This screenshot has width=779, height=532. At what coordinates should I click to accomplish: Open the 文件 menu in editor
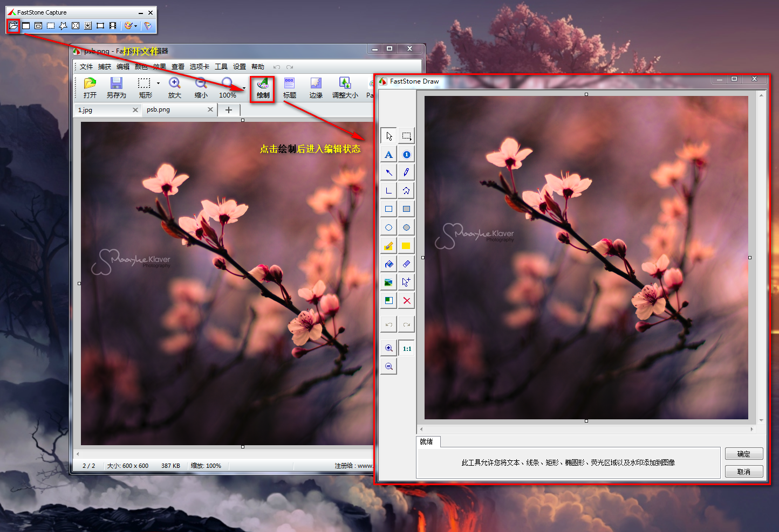click(86, 67)
